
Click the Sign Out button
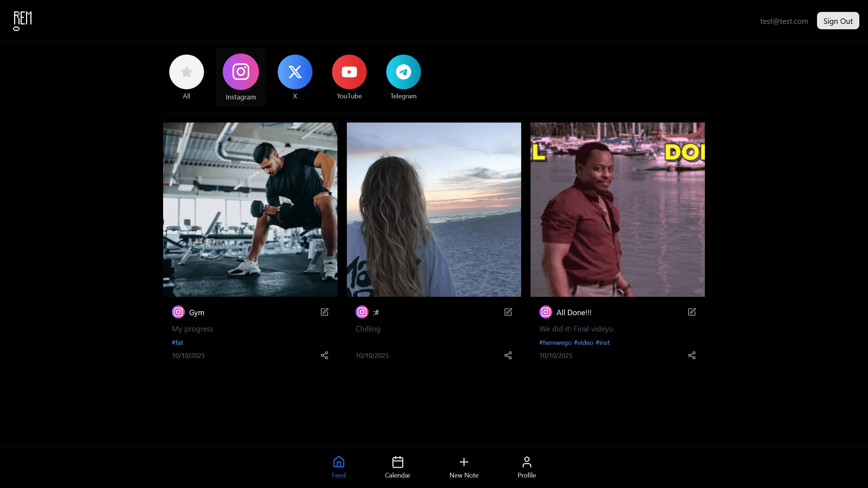tap(838, 21)
